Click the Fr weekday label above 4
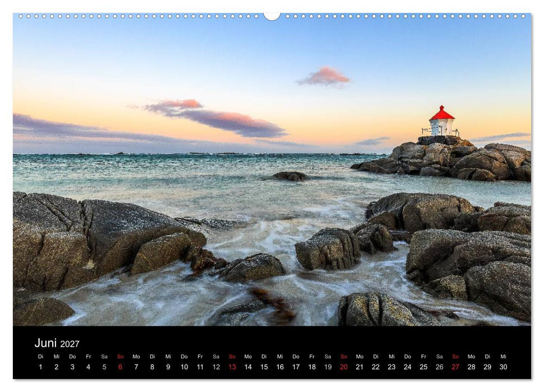Screen dimensions: 544x392 [89, 357]
